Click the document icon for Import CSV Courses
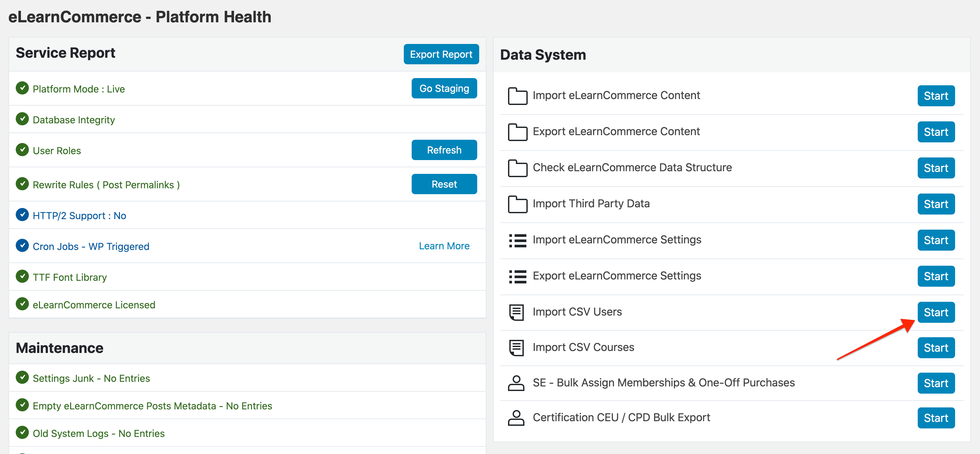 point(516,348)
